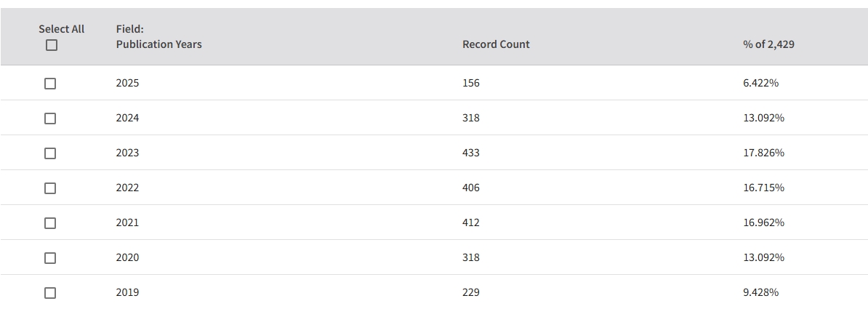Mark the 2022 publication year checkbox

click(50, 188)
